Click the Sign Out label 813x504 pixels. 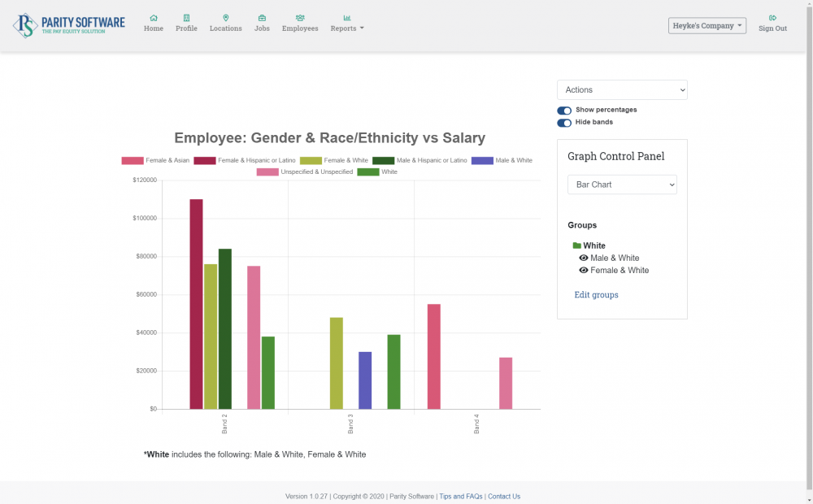click(772, 28)
